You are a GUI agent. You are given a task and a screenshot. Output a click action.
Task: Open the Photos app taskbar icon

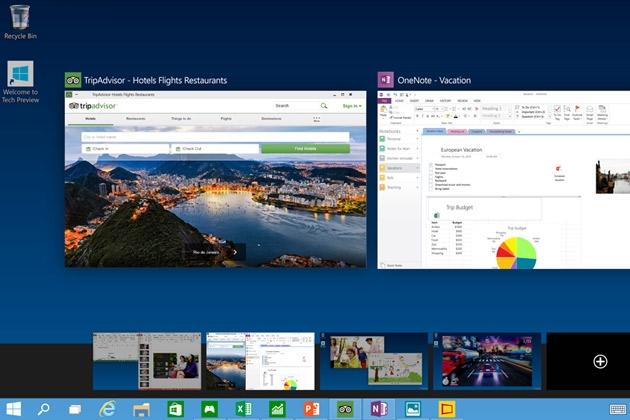pos(413,409)
